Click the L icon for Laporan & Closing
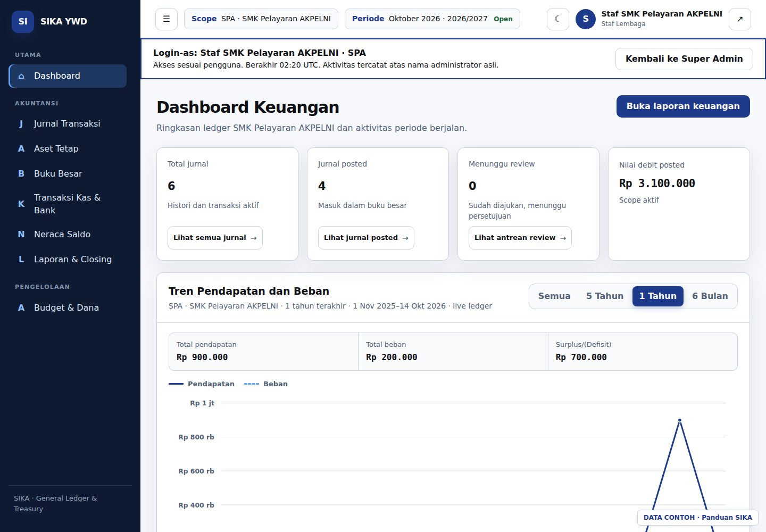 [x=21, y=260]
